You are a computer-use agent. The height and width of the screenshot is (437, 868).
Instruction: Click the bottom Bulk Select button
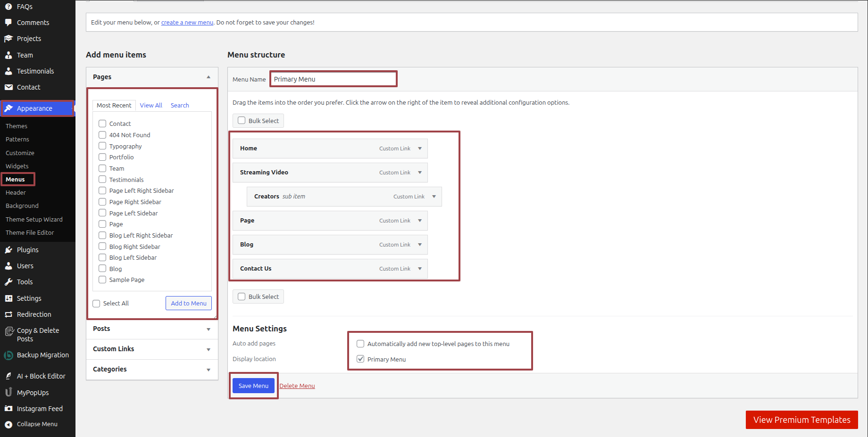click(x=258, y=297)
